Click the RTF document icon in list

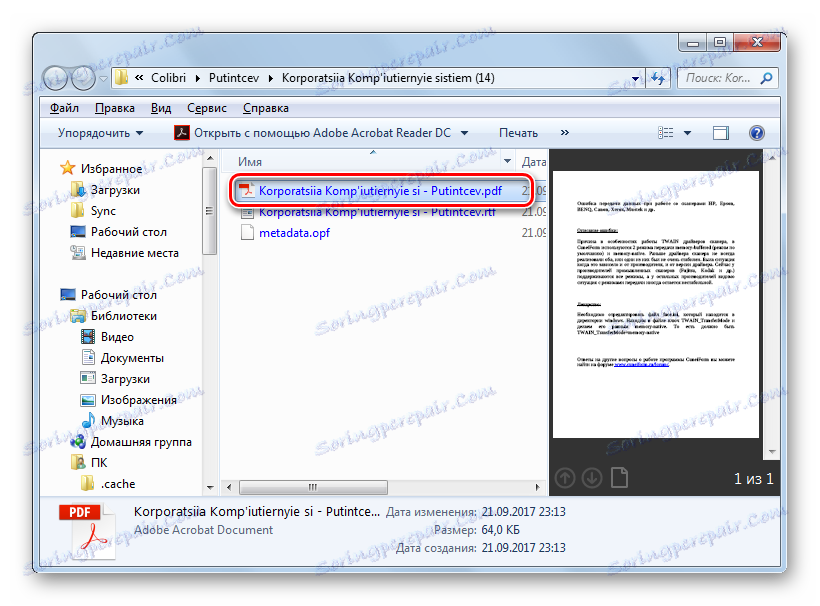point(247,212)
